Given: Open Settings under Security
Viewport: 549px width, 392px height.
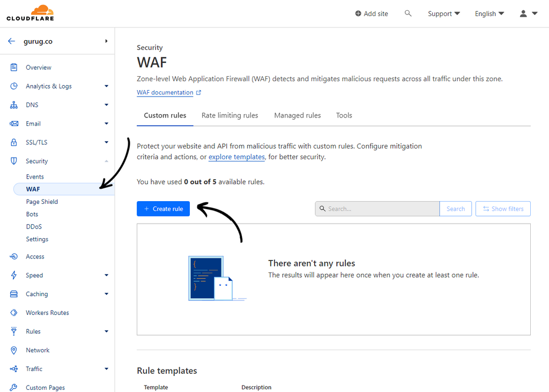Looking at the screenshot, I should [x=37, y=239].
